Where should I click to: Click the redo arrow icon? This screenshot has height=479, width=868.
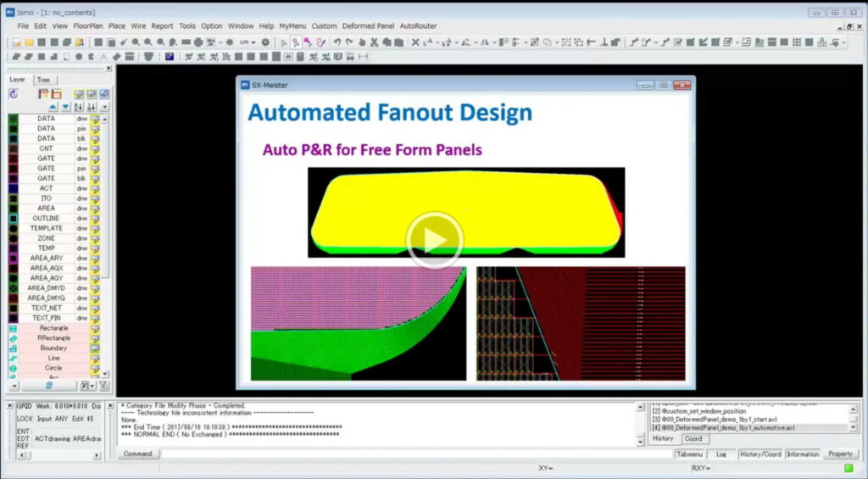point(349,42)
